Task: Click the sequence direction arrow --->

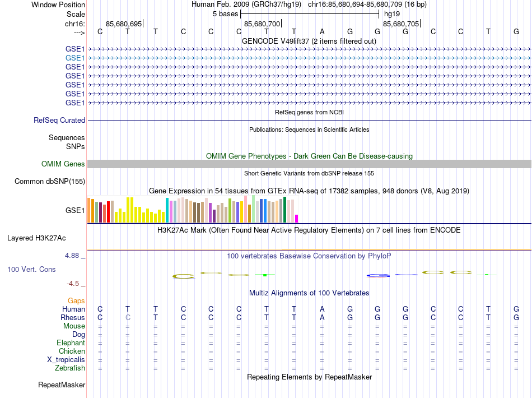Action: [x=80, y=33]
